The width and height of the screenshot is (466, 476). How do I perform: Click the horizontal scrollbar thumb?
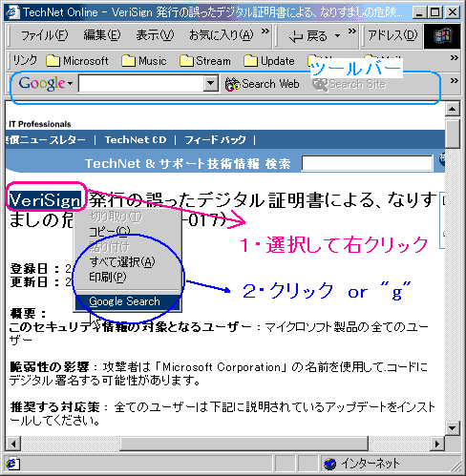pyautogui.click(x=244, y=444)
